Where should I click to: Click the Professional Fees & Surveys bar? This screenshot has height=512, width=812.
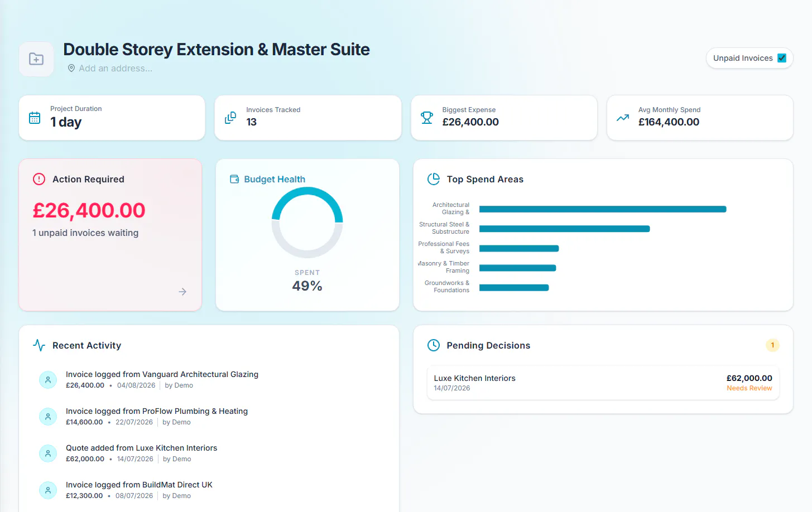519,248
